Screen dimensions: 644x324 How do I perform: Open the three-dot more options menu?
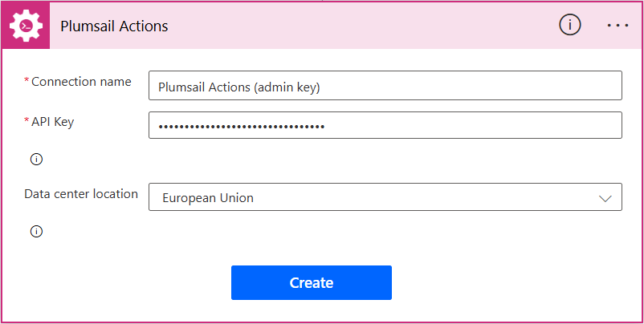618,25
